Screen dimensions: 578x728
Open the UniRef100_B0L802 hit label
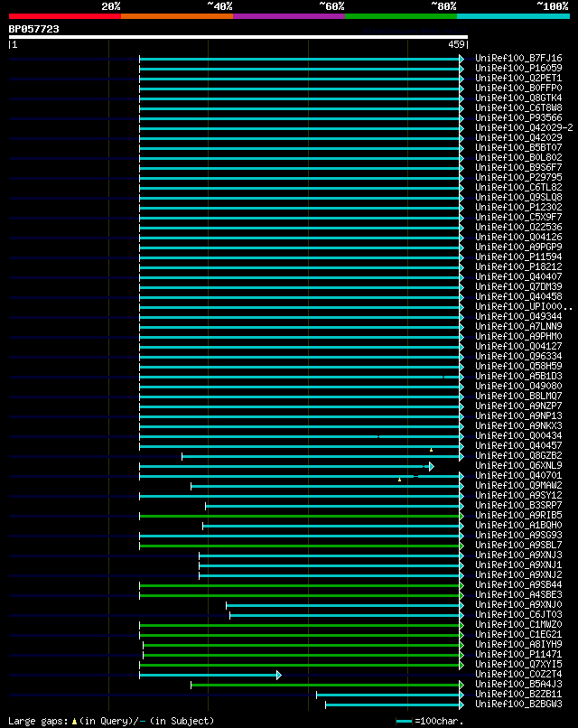pos(518,157)
